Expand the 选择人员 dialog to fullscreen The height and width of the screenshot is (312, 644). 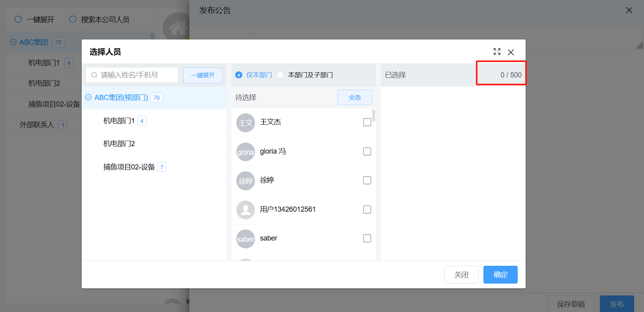point(497,52)
